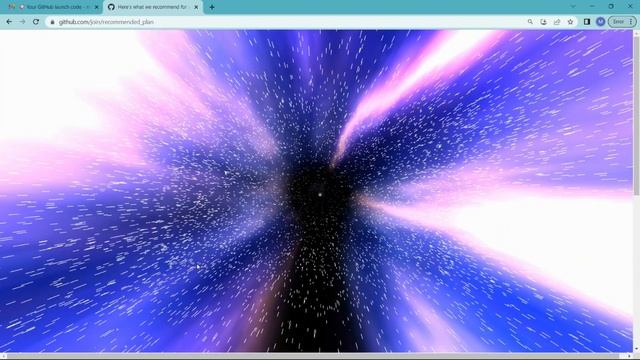Viewport: 640px width, 360px height.
Task: Restore down the Chrome window
Action: pyautogui.click(x=611, y=7)
